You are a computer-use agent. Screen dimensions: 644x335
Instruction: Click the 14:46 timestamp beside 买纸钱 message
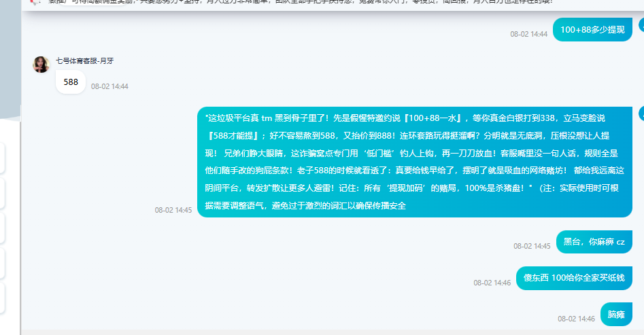492,282
